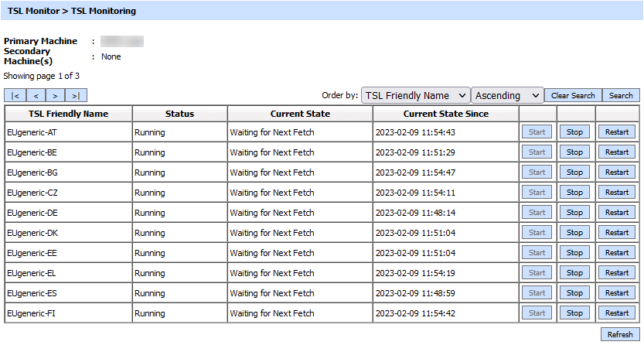The height and width of the screenshot is (345, 644).
Task: Open the Ascending sort direction dropdown
Action: coord(507,96)
